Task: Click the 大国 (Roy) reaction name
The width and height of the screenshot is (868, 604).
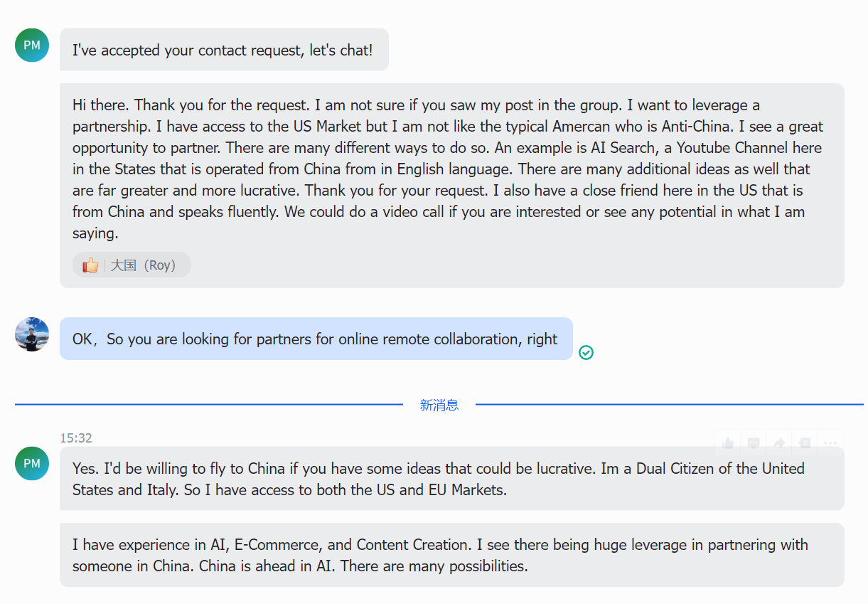Action: (143, 265)
